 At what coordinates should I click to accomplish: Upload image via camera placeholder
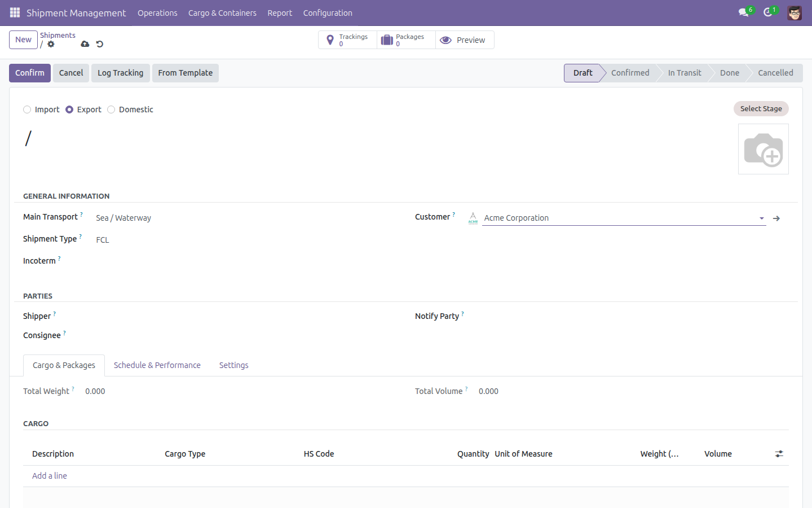click(764, 149)
